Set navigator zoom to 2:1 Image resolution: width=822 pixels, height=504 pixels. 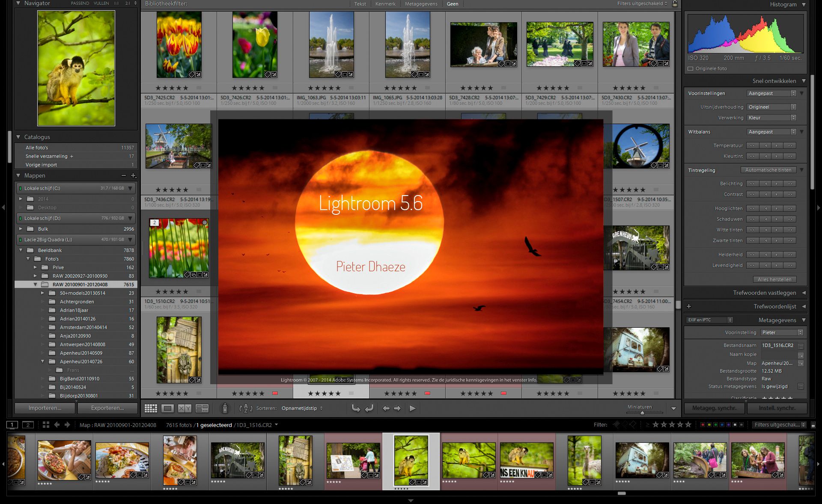pos(128,3)
